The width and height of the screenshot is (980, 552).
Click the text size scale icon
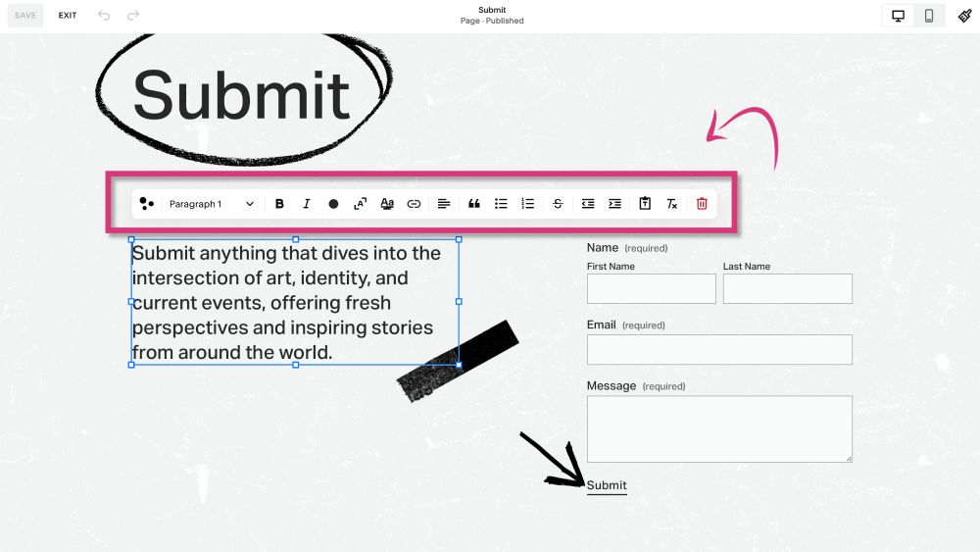pyautogui.click(x=360, y=204)
